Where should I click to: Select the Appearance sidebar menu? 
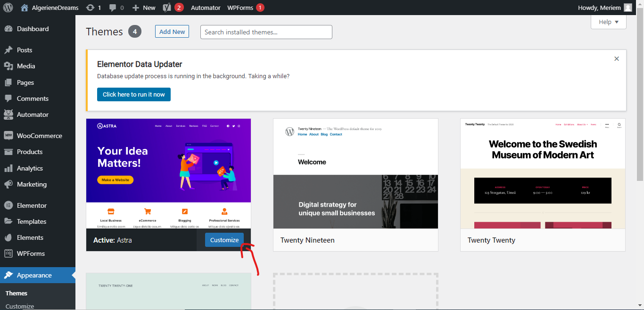coord(38,275)
